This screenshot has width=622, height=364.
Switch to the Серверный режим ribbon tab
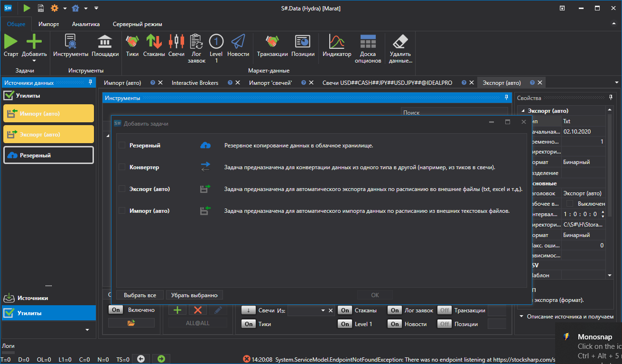pos(137,24)
